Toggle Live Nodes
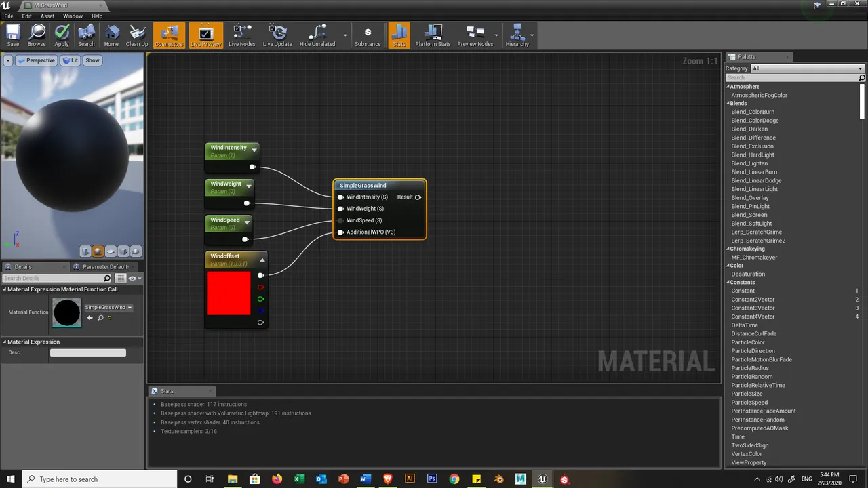The width and height of the screenshot is (868, 488). pos(241,36)
